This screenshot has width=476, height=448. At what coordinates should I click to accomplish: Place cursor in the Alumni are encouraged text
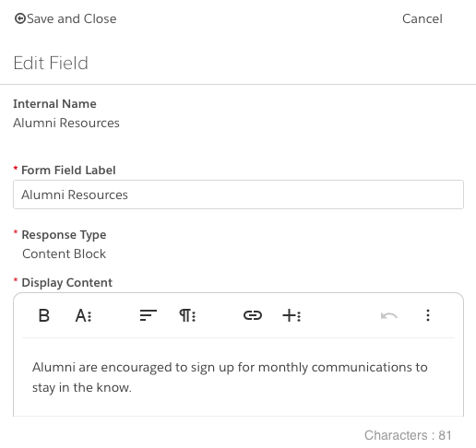click(x=230, y=367)
